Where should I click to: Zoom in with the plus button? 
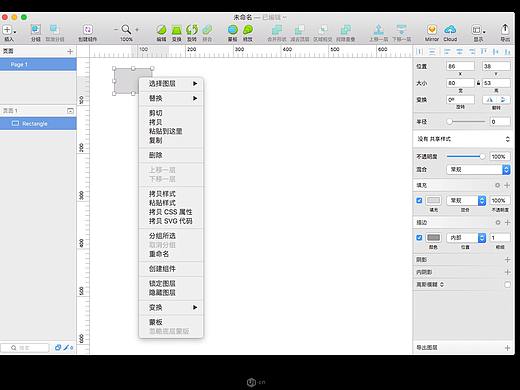click(137, 30)
